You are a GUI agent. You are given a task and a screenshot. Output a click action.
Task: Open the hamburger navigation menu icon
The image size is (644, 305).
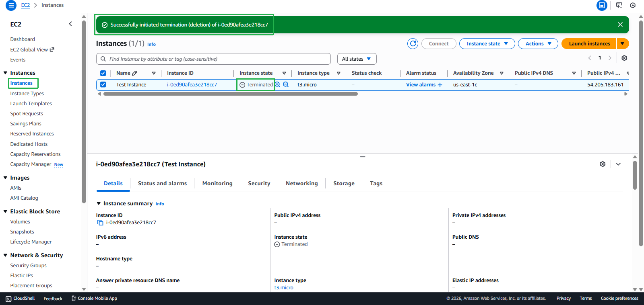(x=11, y=5)
